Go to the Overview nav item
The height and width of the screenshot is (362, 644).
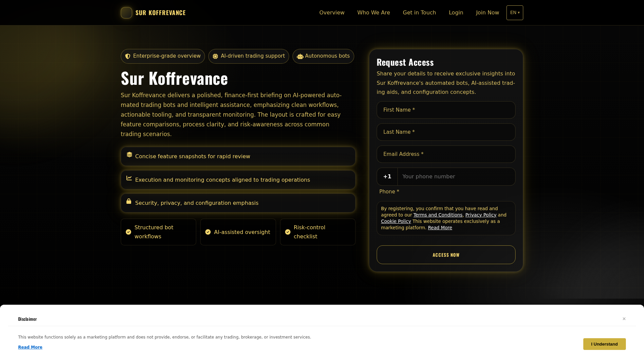[x=332, y=13]
